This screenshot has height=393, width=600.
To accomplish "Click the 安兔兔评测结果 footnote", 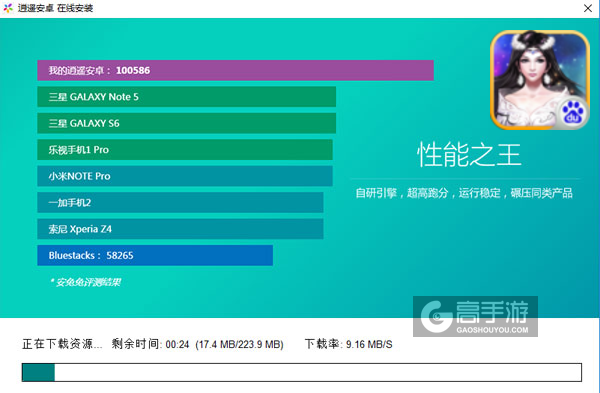I will (x=85, y=282).
